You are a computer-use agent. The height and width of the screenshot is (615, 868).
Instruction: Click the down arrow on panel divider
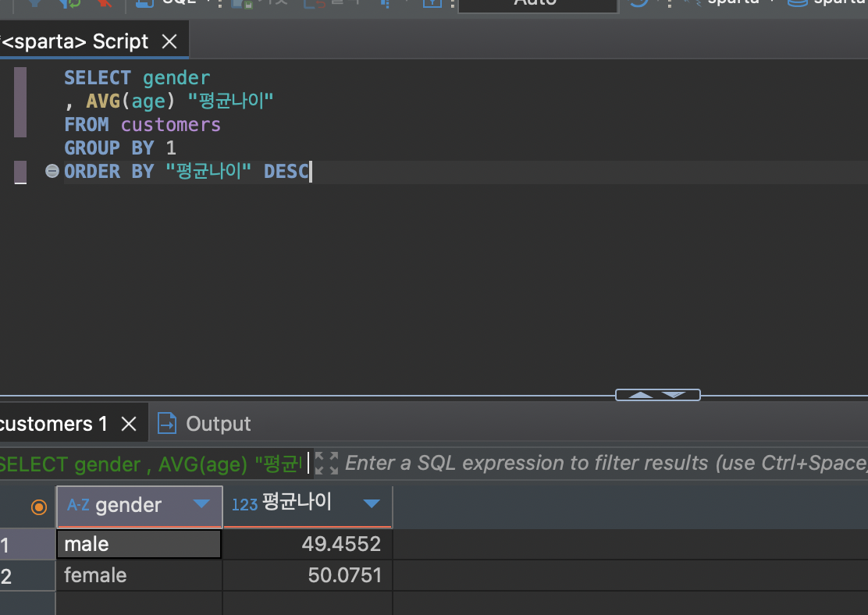coord(674,395)
